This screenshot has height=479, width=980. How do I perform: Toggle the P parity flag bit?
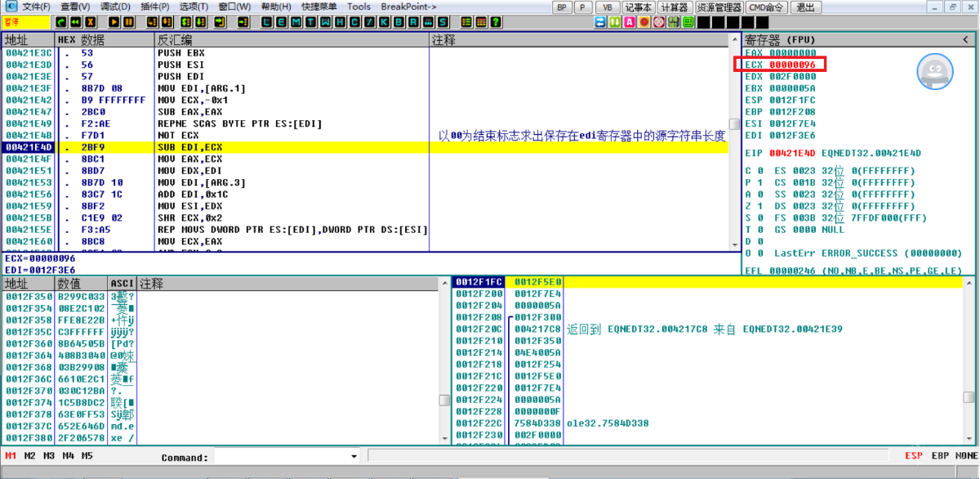(x=760, y=183)
